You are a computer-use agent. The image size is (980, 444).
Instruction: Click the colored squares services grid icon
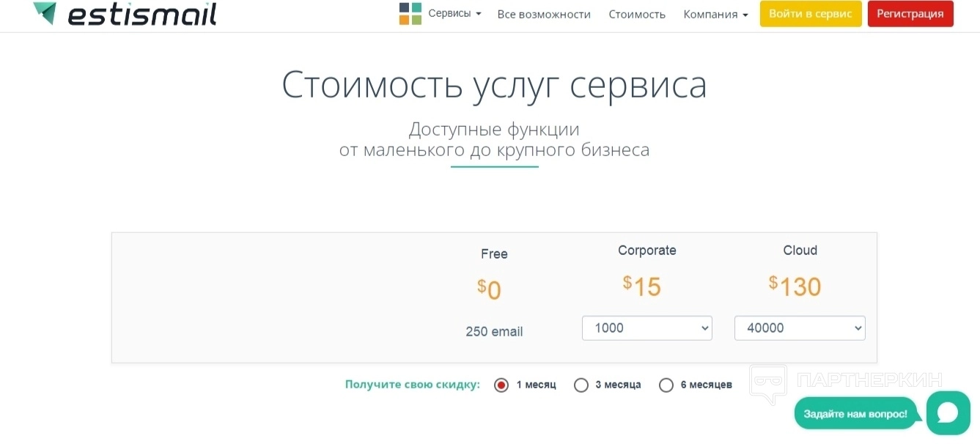click(410, 14)
